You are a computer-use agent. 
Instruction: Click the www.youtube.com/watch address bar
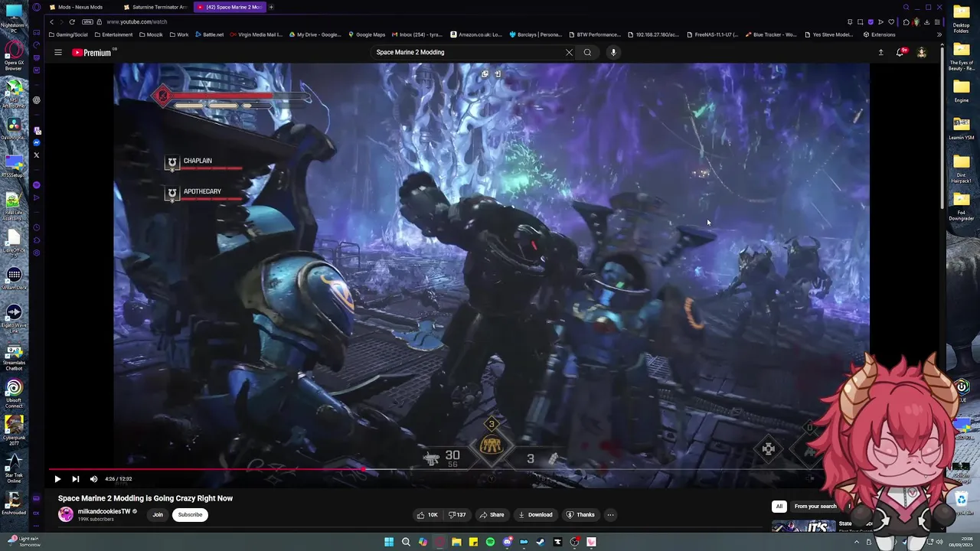(137, 22)
